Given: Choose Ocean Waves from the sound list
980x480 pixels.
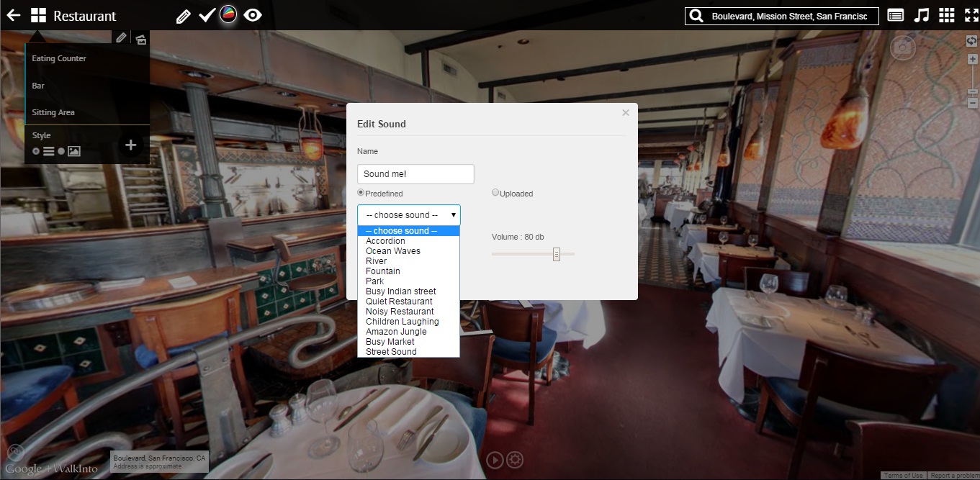Looking at the screenshot, I should click(x=408, y=251).
